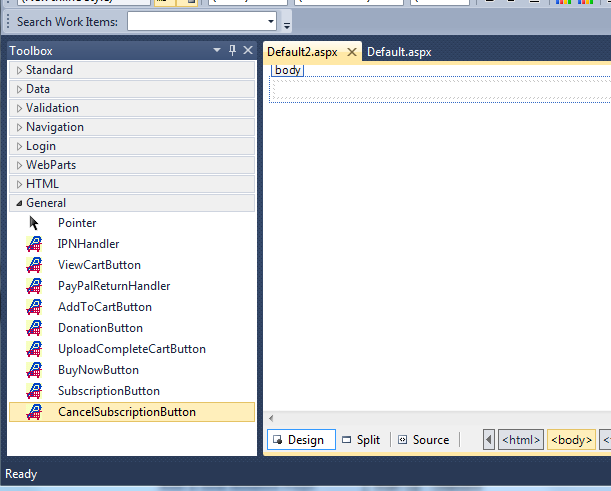Viewport: 611px width, 491px height.
Task: Select the ViewCartButton toolbox item
Action: point(98,265)
